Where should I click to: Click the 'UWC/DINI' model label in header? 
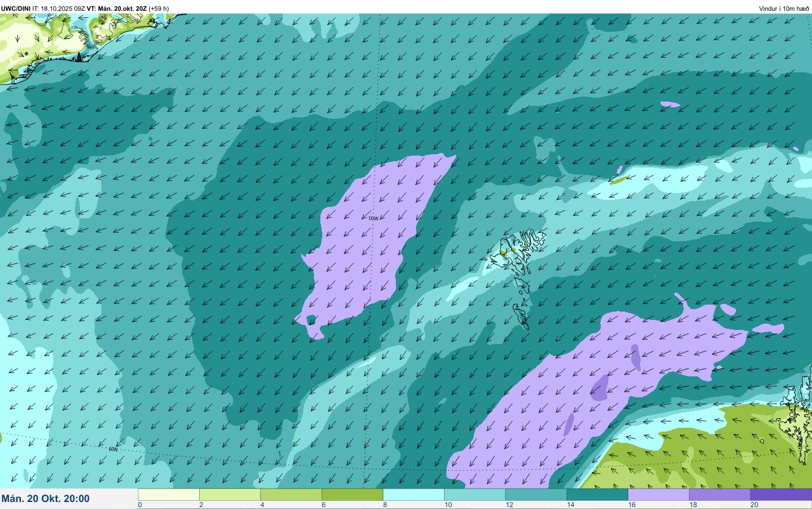click(x=16, y=8)
